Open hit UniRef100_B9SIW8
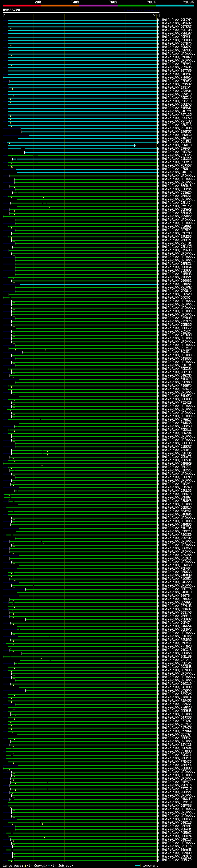This screenshot has height=868, width=197. click(x=177, y=30)
